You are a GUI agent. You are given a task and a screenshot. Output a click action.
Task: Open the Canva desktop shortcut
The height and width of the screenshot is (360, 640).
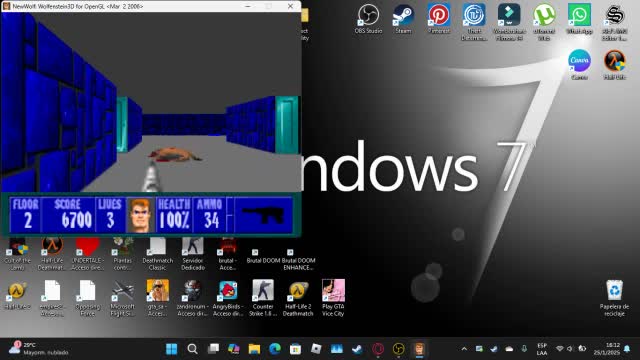point(579,64)
